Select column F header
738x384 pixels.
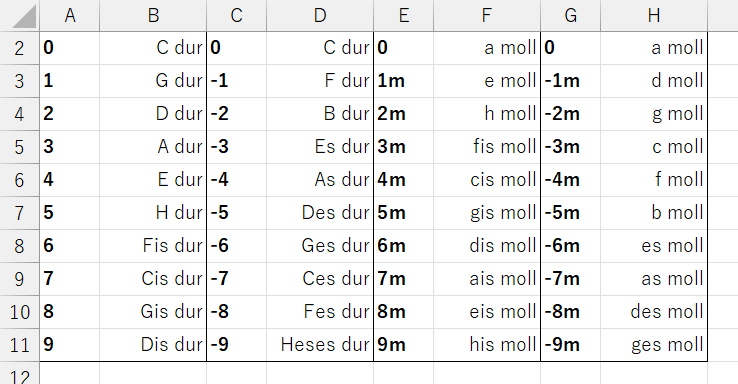[x=487, y=16]
